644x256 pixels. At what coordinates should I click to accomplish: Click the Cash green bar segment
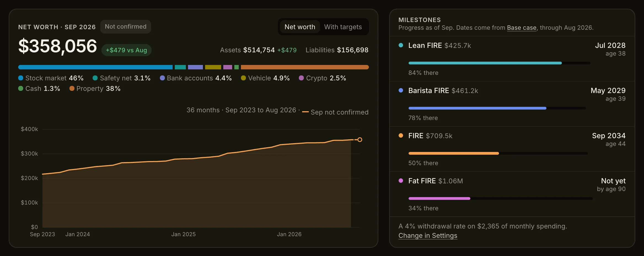click(x=237, y=67)
